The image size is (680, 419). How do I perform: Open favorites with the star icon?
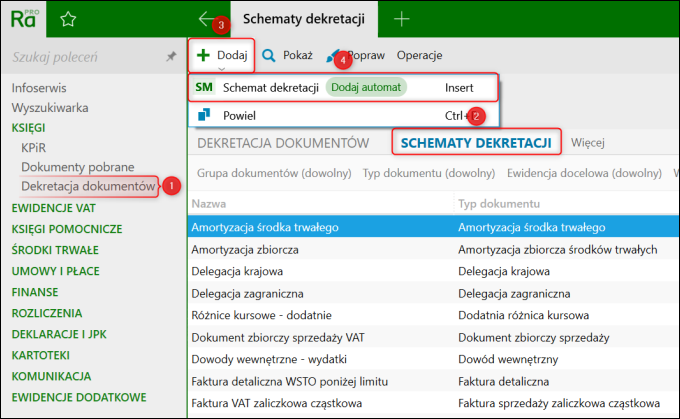(68, 19)
